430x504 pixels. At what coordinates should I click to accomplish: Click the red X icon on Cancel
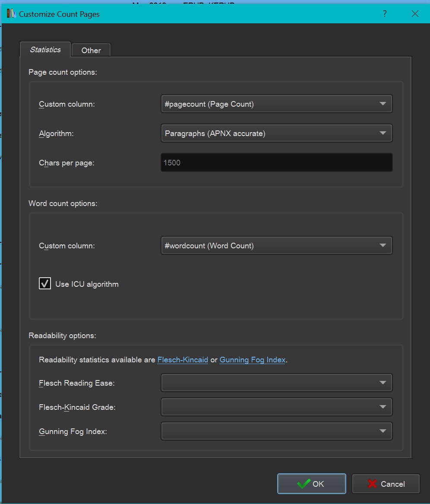coord(372,484)
